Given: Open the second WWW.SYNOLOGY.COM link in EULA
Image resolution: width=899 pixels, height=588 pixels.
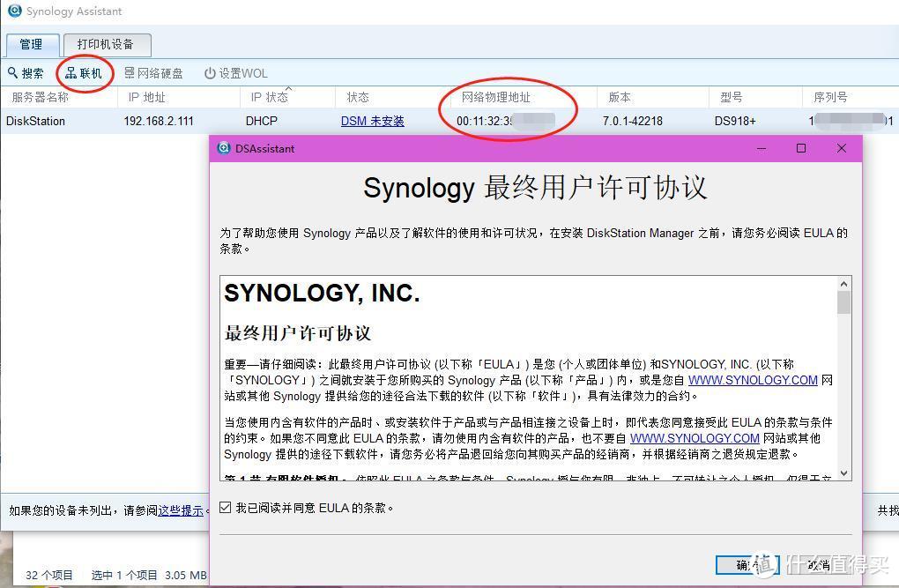Looking at the screenshot, I should tap(695, 438).
